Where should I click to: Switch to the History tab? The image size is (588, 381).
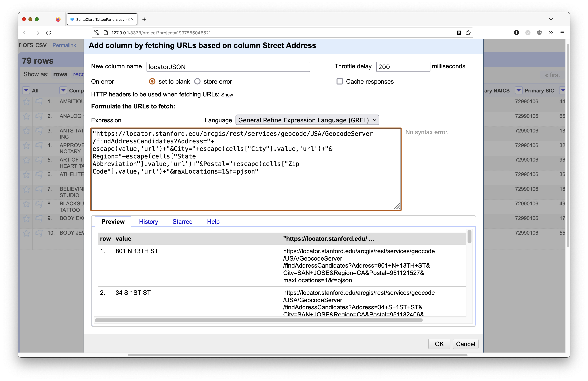click(148, 222)
